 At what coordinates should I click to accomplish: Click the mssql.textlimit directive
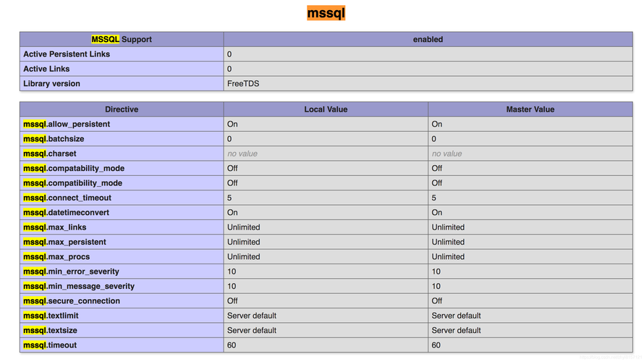point(51,316)
